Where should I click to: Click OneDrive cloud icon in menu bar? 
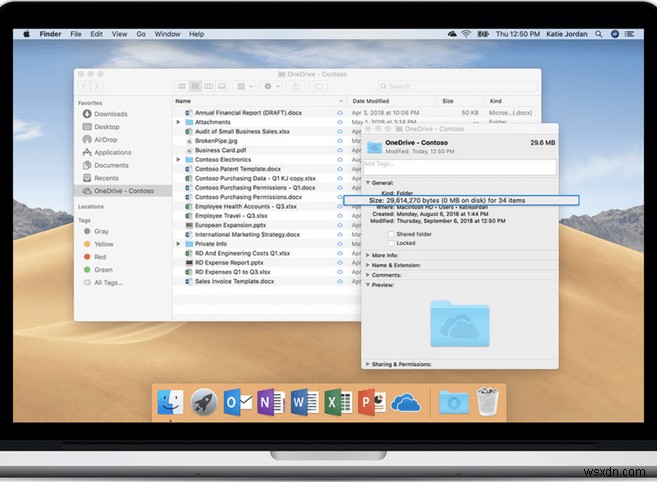tap(452, 34)
